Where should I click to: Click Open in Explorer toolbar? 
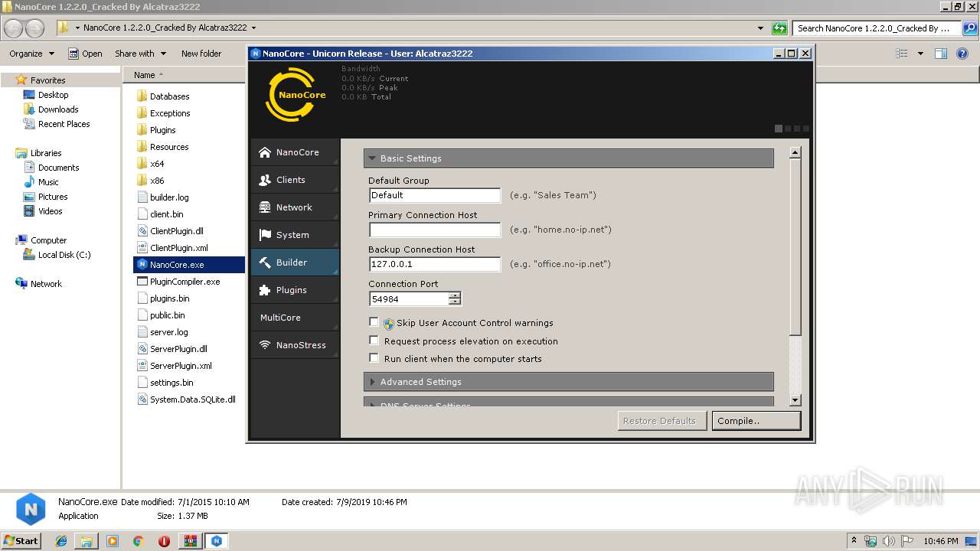pos(85,54)
